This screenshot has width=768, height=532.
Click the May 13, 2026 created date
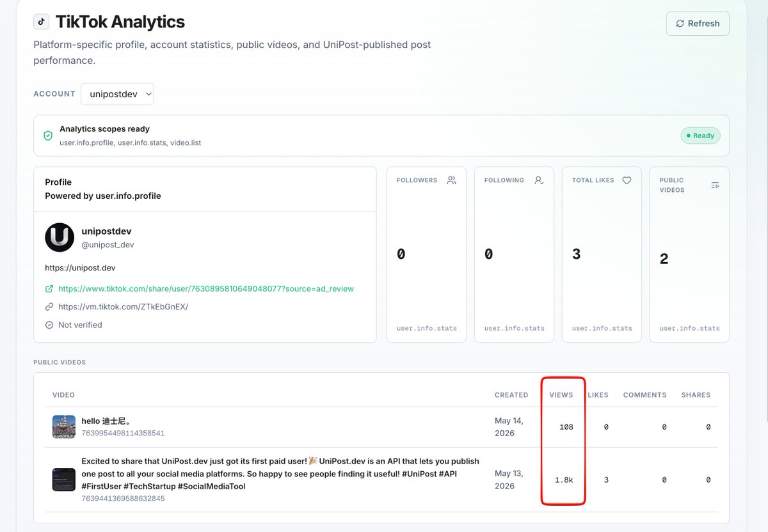click(x=509, y=480)
